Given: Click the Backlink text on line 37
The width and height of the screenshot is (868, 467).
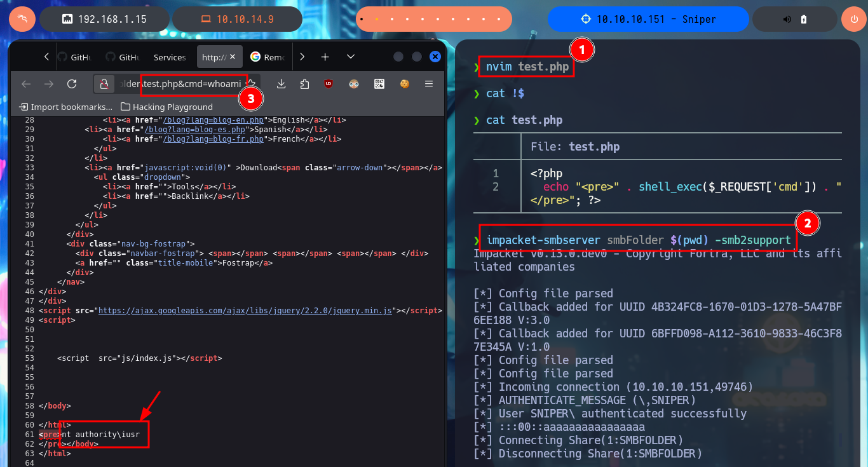Looking at the screenshot, I should pos(191,196).
